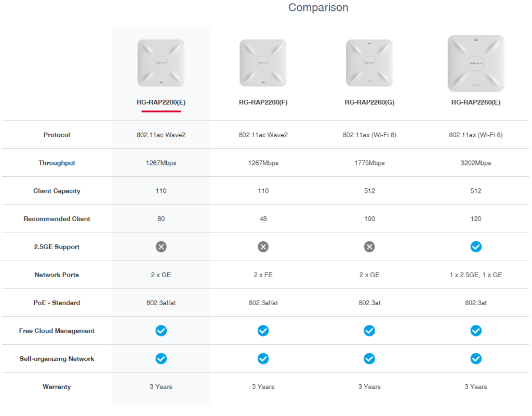Click Free Cloud Management checkmark for RG-RAP2200(F)
Image resolution: width=532 pixels, height=416 pixels.
263,331
